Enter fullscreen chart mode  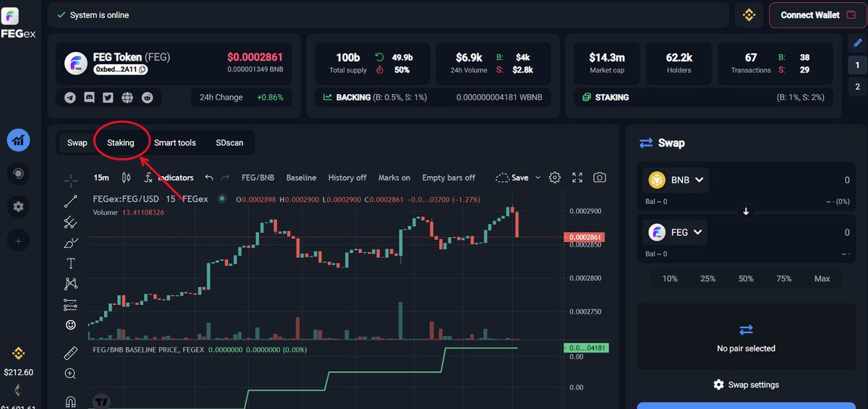(577, 178)
